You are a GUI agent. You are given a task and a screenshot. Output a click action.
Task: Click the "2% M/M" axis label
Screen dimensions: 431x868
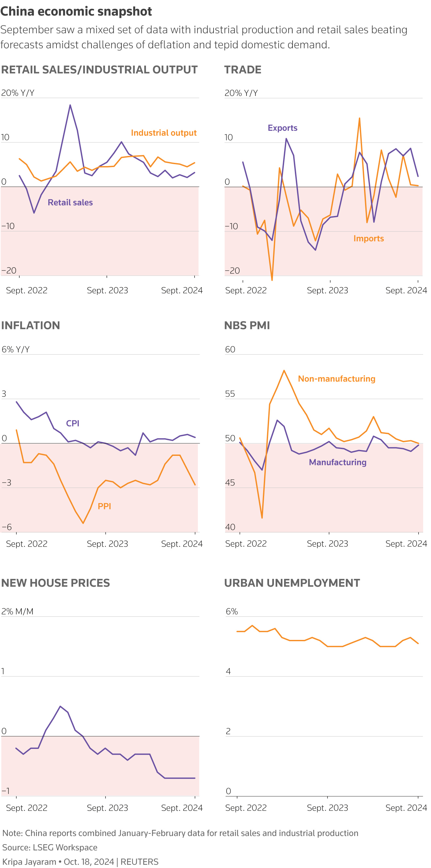pyautogui.click(x=17, y=611)
